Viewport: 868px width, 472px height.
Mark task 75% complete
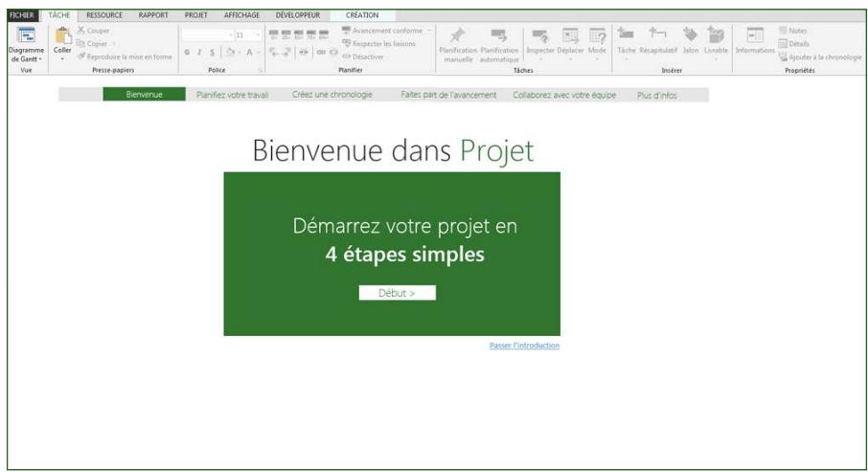point(311,34)
